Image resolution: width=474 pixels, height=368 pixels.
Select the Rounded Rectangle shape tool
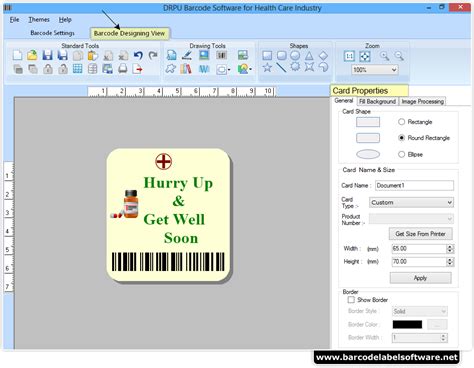[x=281, y=55]
